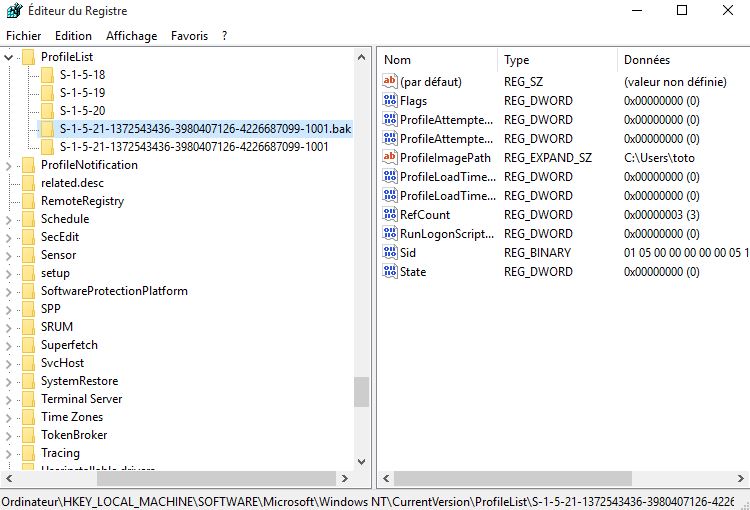Click tree pane scroll down arrow
Screen dimensions: 750x510
pos(362,462)
